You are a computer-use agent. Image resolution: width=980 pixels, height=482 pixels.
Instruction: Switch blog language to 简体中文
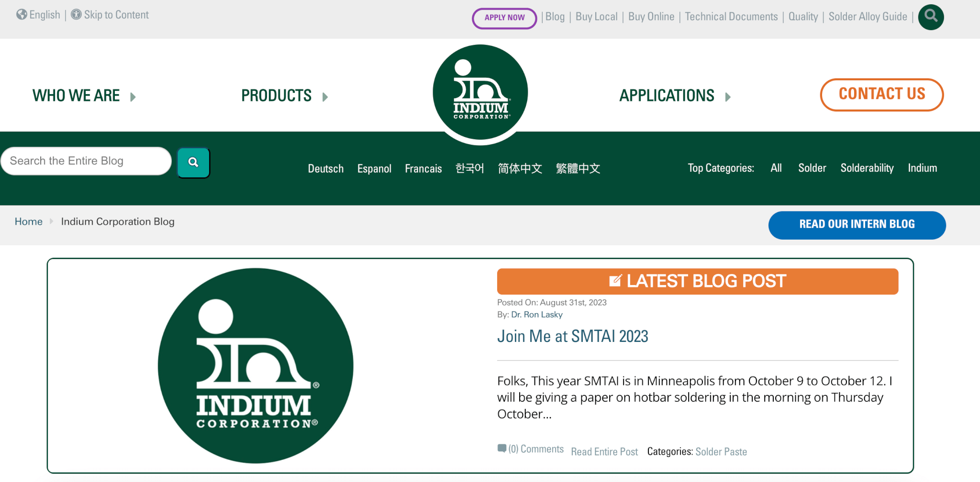520,168
